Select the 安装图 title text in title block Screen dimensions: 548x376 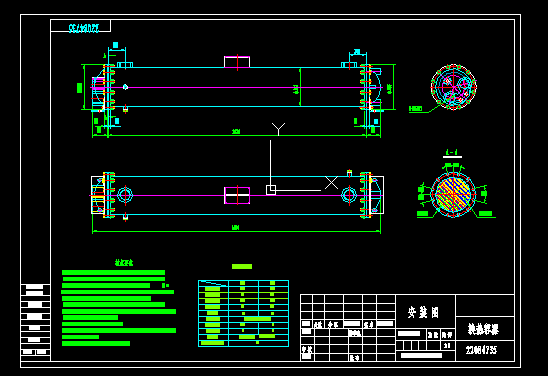point(423,312)
